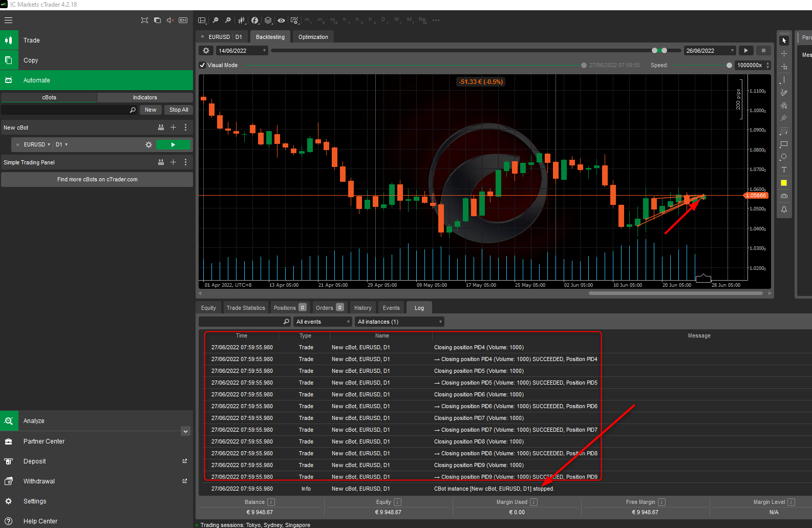
Task: Increase the speed value stepper
Action: 767,63
